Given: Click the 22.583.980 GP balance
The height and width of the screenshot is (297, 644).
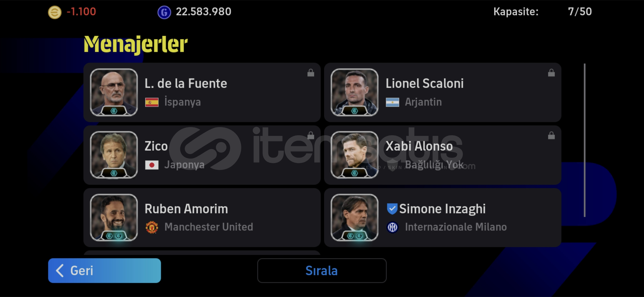Looking at the screenshot, I should tap(203, 12).
